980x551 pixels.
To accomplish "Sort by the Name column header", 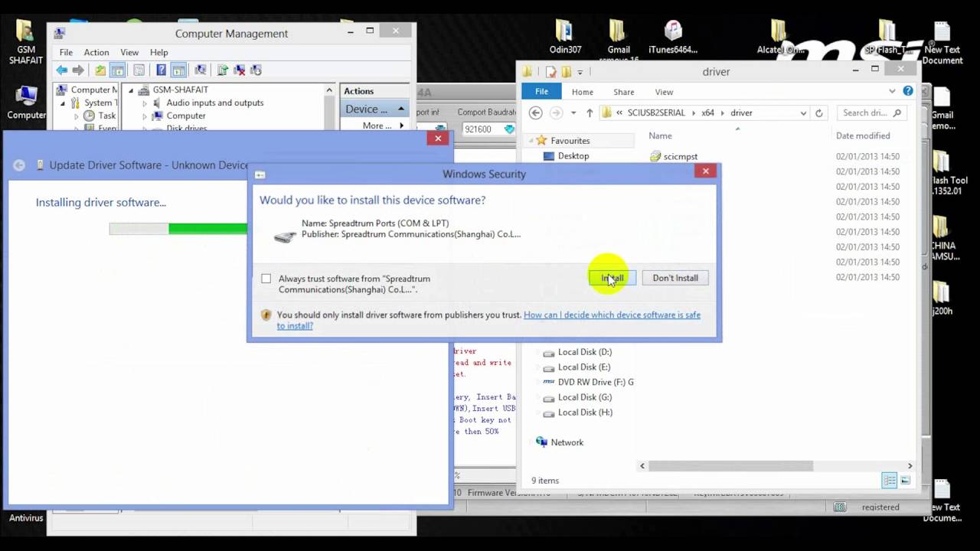I will tap(660, 135).
